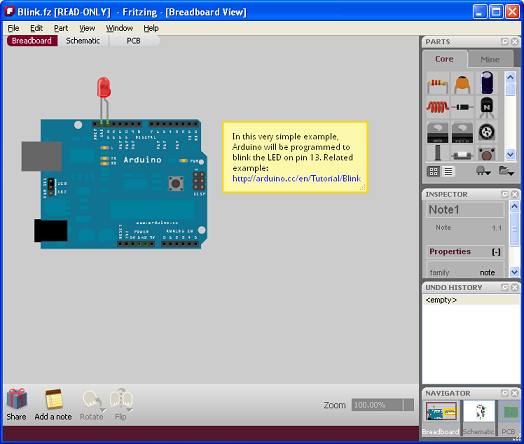
Task: Click the Rotate tool button
Action: (x=92, y=405)
